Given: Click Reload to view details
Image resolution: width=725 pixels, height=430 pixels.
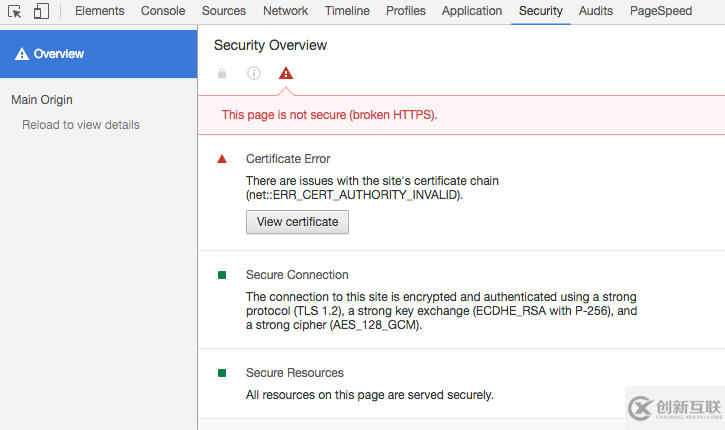Looking at the screenshot, I should coord(81,125).
